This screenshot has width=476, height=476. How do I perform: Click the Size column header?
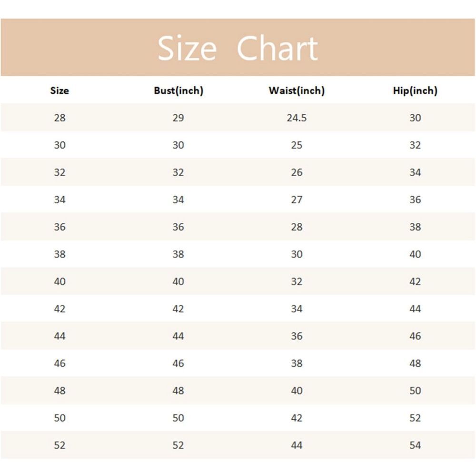pos(59,90)
